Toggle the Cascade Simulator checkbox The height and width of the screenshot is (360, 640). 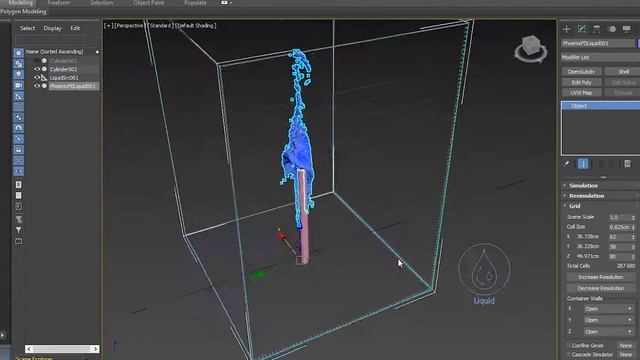568,355
